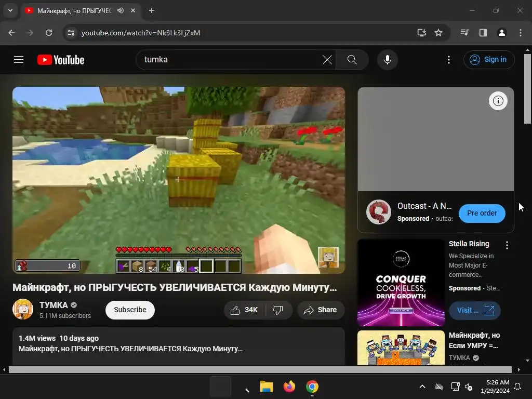The width and height of the screenshot is (532, 399).
Task: Go to YouTube home via logo
Action: point(61,60)
